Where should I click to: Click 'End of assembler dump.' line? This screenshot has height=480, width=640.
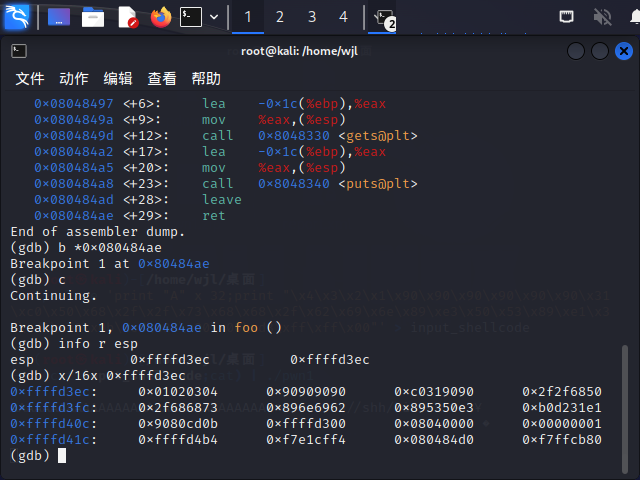tap(98, 232)
